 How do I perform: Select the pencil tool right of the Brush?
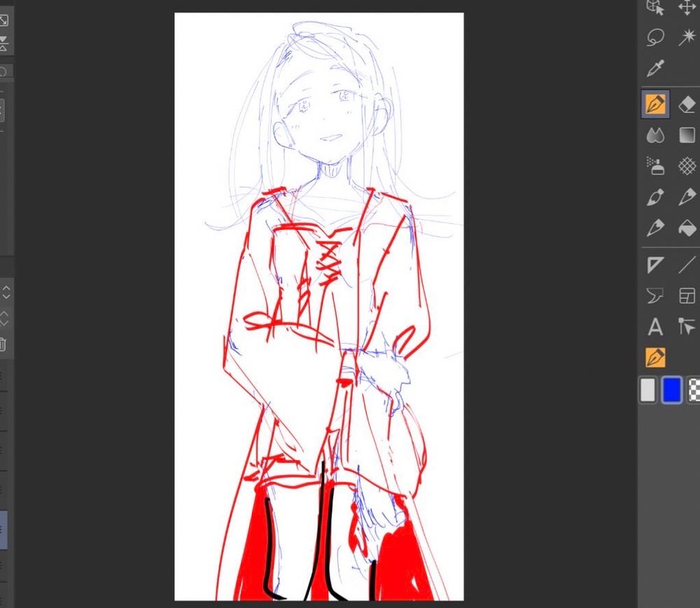pos(687,197)
